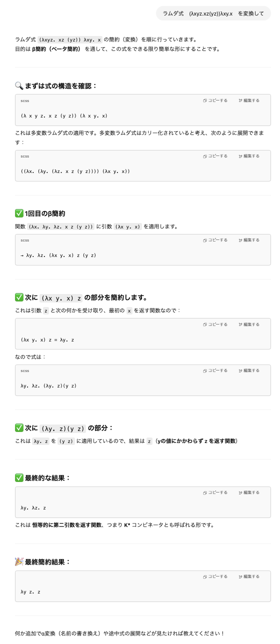Copy the λy. λz. (λy. z)(y z) block

click(215, 370)
